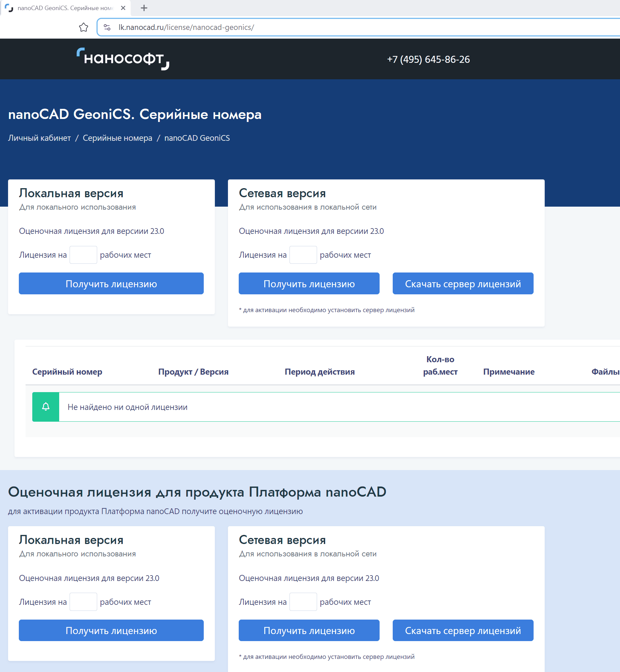This screenshot has width=620, height=672.
Task: Click 'для активации продукта Платформа nanoCAD' subtitle
Action: pos(155,511)
